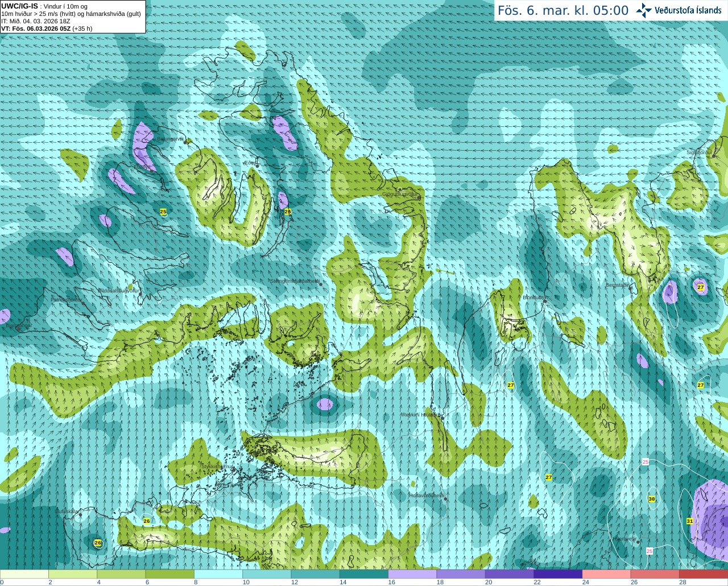The width and height of the screenshot is (728, 586).
Task: Click the Bíldudalsflugvöllur station label
Action: [119, 290]
